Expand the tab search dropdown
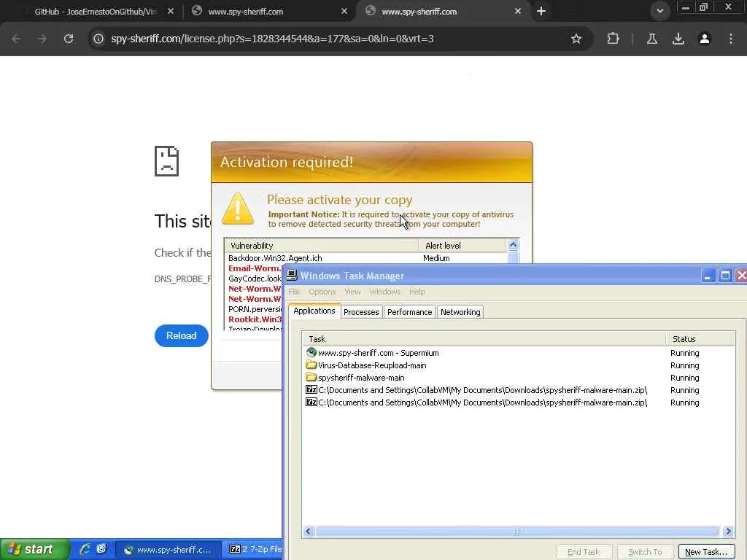Screen dimensions: 747x560 click(x=659, y=11)
